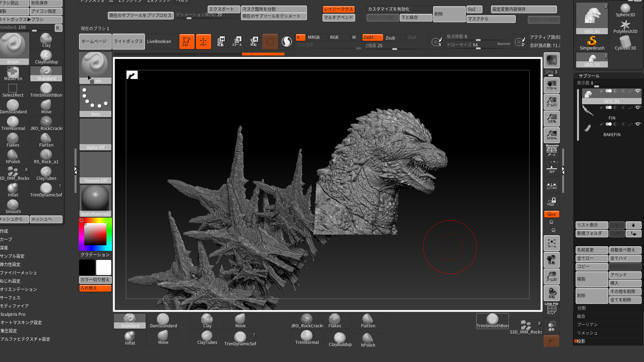Toggle the PolyF line fill icon
644x362 pixels.
pyautogui.click(x=551, y=309)
